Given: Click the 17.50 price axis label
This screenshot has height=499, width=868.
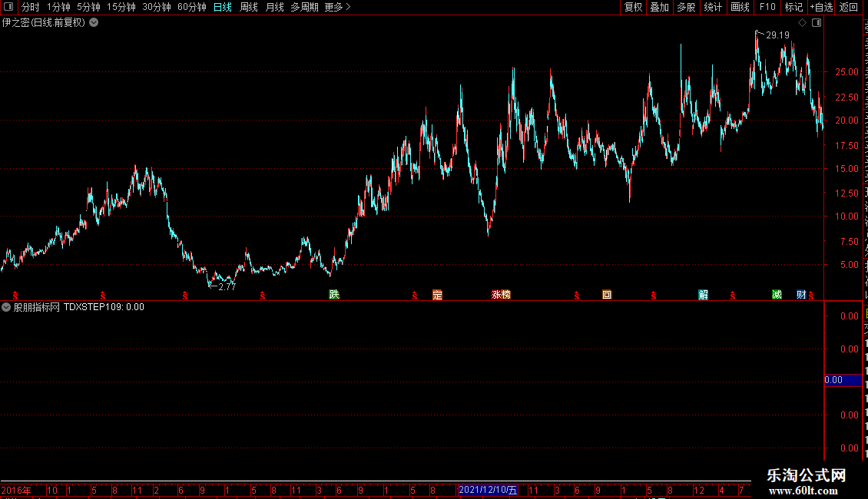Looking at the screenshot, I should pyautogui.click(x=847, y=146).
